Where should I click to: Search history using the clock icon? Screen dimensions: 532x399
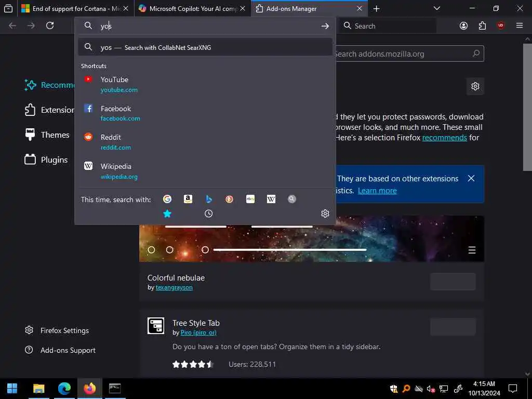pyautogui.click(x=209, y=214)
